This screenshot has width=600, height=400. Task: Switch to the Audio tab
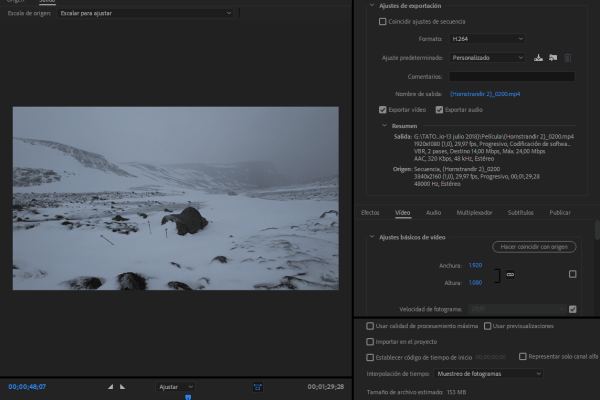pos(433,213)
